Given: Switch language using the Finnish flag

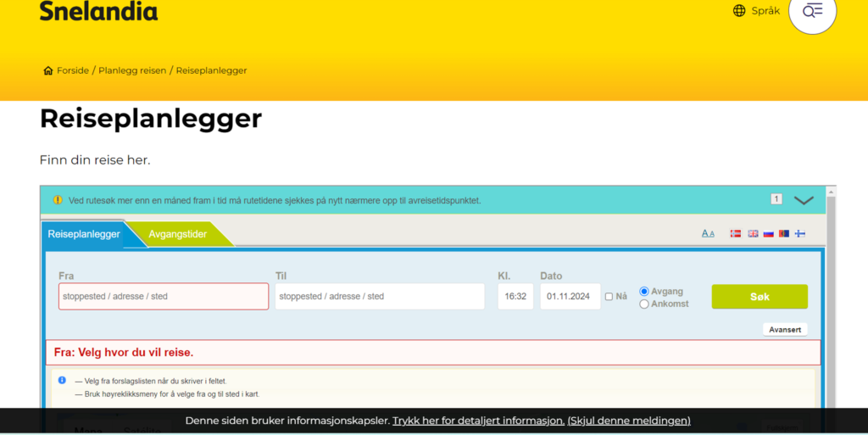Looking at the screenshot, I should (x=799, y=233).
